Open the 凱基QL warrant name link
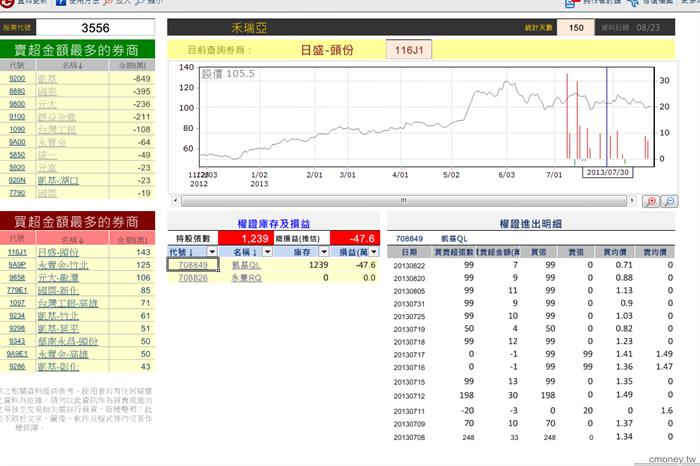 coord(246,265)
